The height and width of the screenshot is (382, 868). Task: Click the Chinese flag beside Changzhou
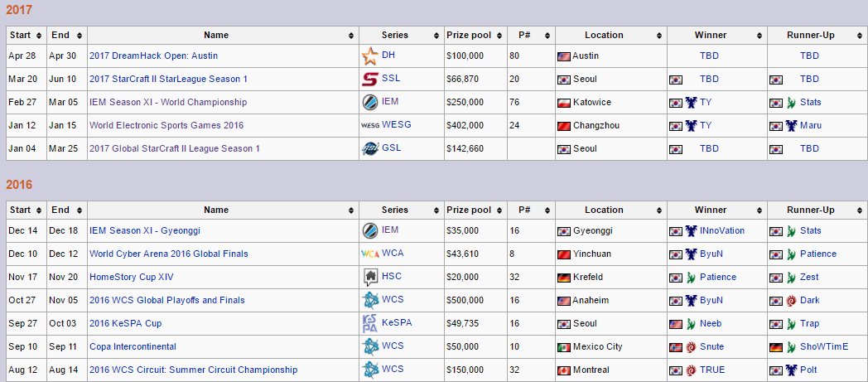[564, 126]
